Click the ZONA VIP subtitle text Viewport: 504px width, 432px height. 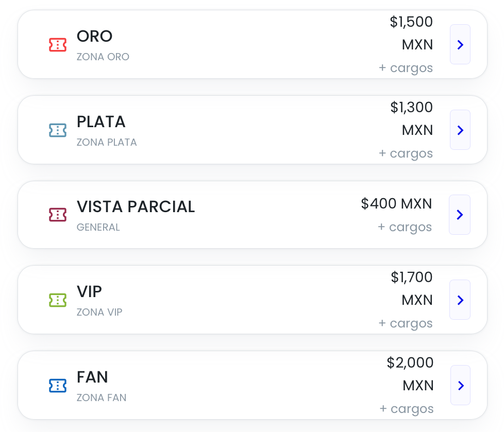99,312
